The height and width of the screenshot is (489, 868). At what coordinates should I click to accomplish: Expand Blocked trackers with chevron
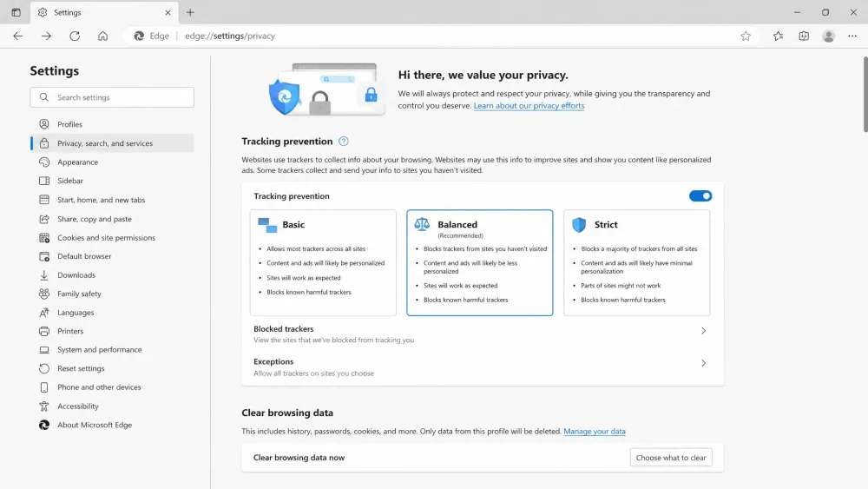coord(704,331)
